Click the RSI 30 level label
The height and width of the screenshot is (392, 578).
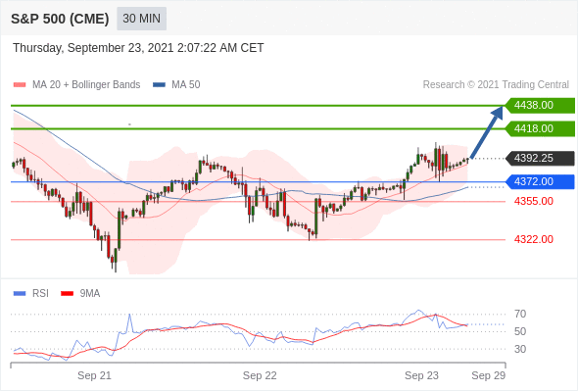[x=520, y=349]
